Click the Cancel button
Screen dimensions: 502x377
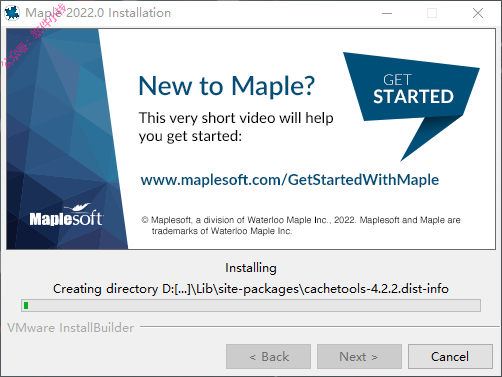click(x=450, y=357)
